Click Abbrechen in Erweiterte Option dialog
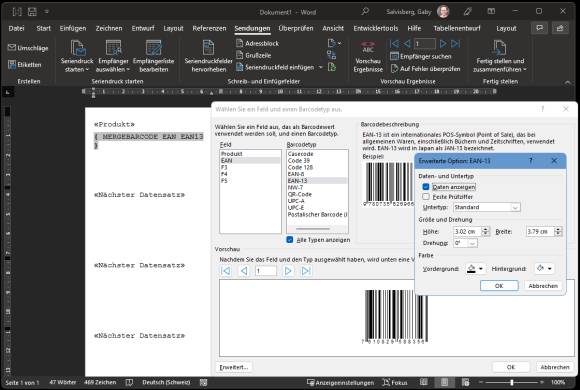The height and width of the screenshot is (390, 580). [x=543, y=286]
